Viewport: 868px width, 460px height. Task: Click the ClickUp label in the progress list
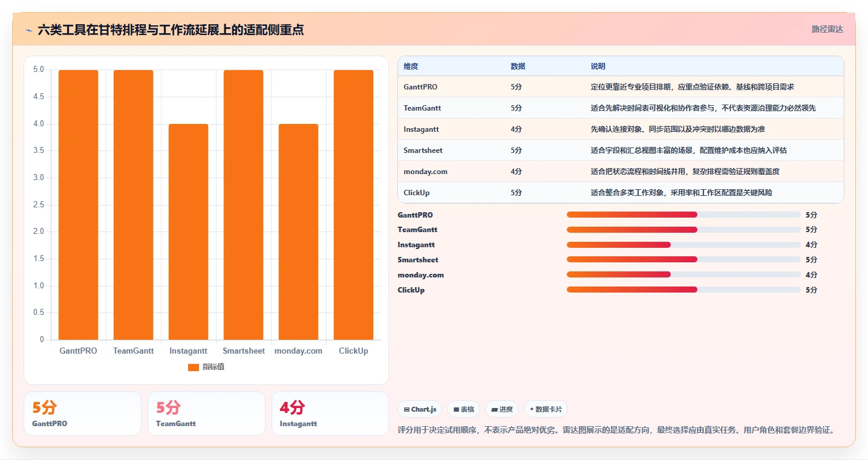(411, 290)
